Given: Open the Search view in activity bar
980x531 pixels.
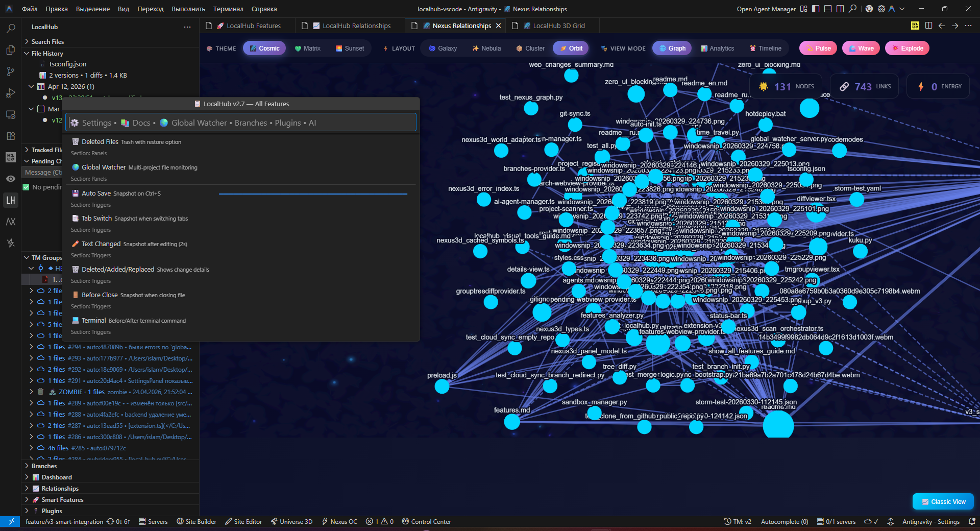Looking at the screenshot, I should (x=11, y=29).
